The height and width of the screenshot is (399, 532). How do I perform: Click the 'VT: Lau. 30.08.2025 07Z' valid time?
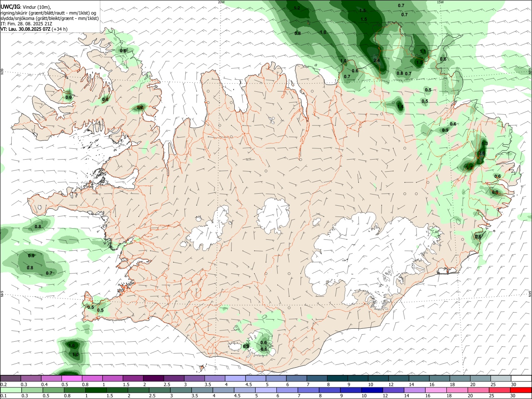[x=25, y=29]
